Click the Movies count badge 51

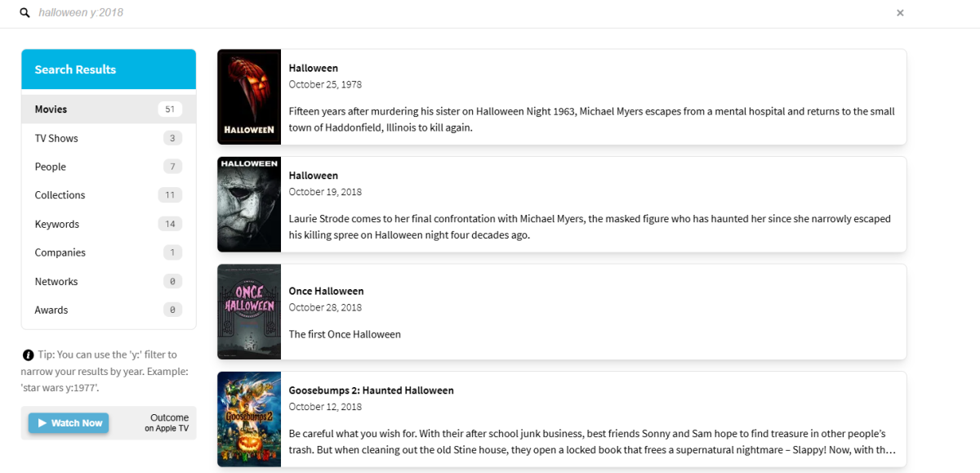[170, 109]
